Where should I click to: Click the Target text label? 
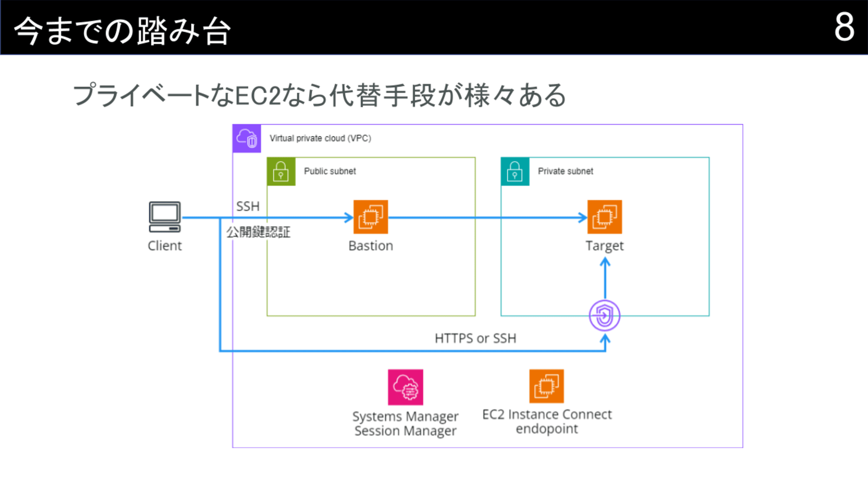tap(605, 246)
